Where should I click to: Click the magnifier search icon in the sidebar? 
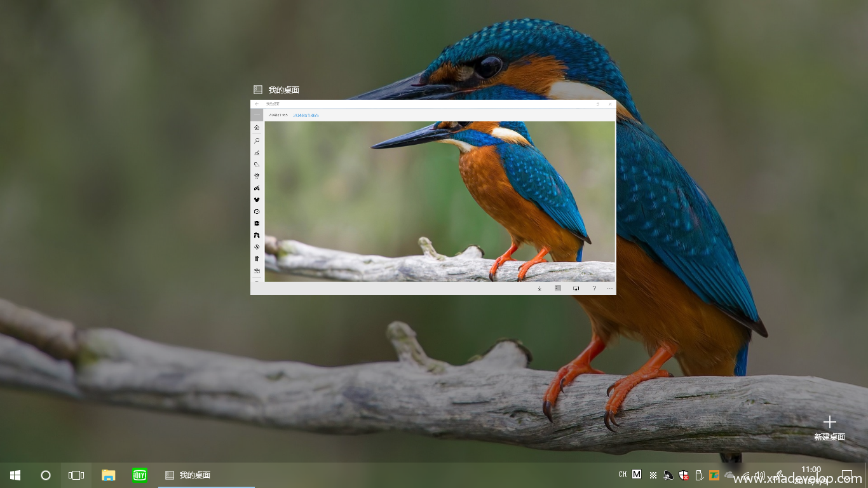257,140
